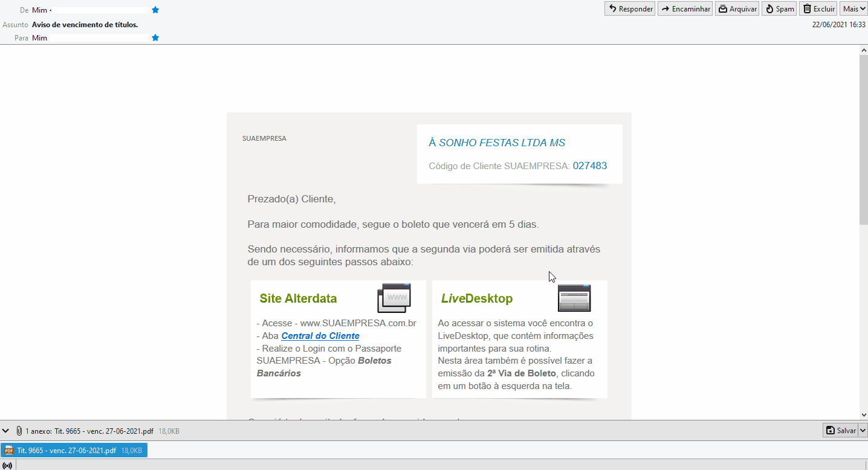
Task: Click the 2ª Via de Boleto bold text
Action: [522, 373]
